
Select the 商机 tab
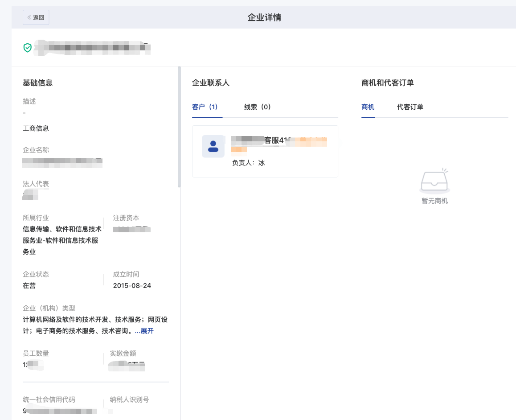click(368, 107)
